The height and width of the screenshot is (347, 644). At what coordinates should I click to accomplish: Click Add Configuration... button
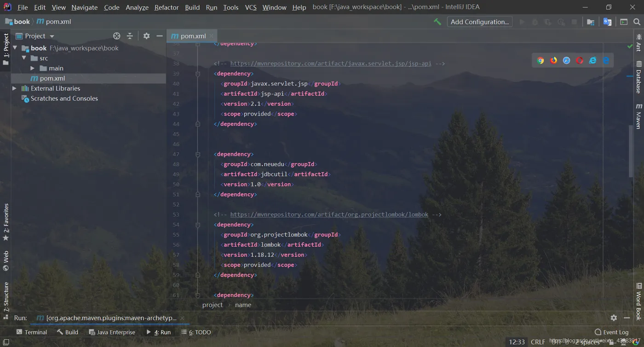coord(480,22)
